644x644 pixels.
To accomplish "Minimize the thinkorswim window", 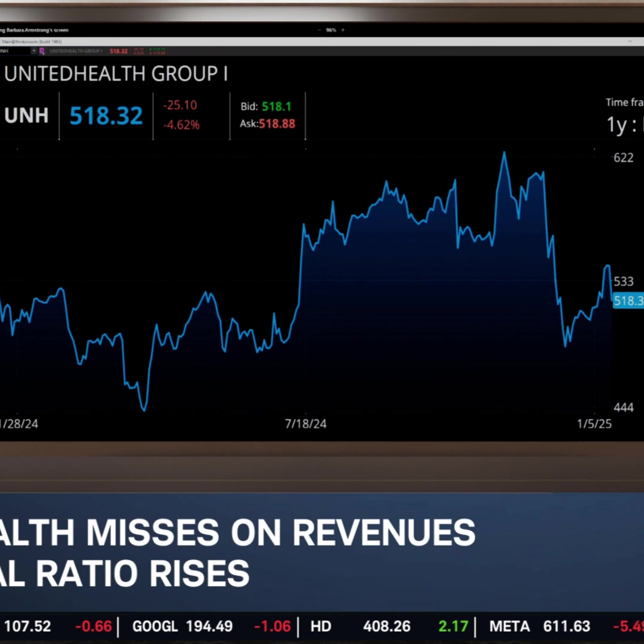I will click(x=630, y=41).
